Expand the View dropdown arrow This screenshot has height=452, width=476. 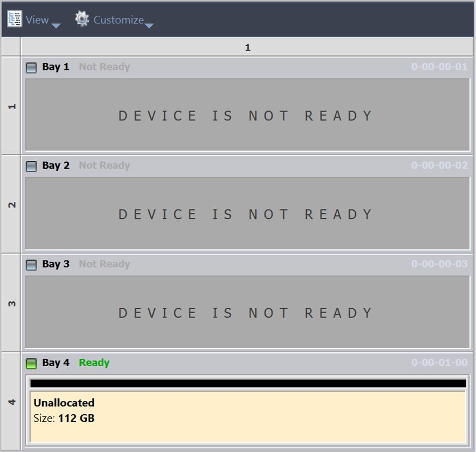tap(56, 25)
